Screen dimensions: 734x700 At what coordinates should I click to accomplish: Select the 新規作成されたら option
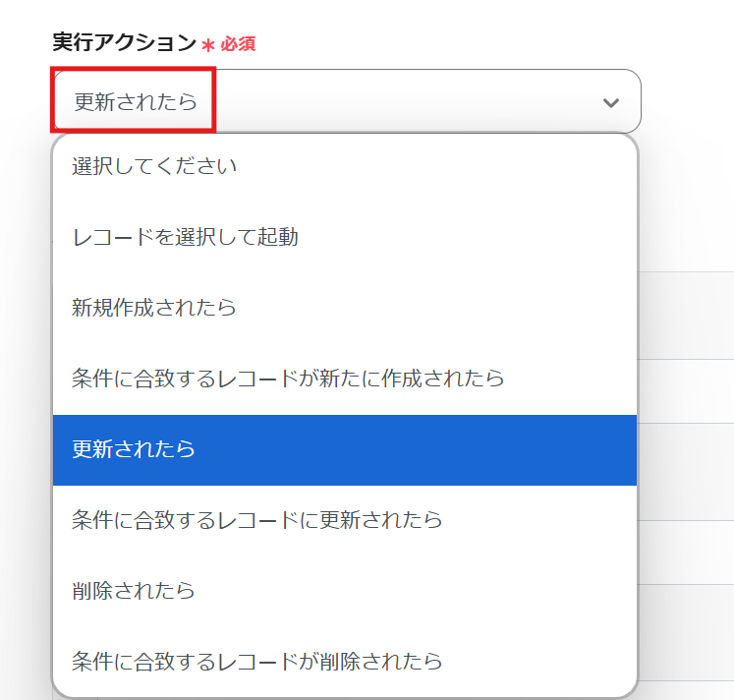pyautogui.click(x=154, y=308)
